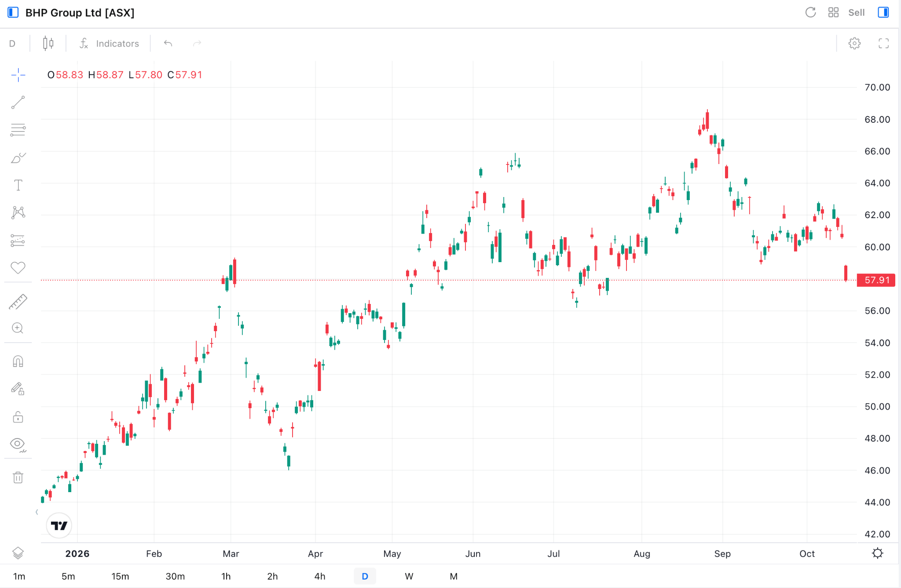
Task: Open the XABCD pattern tool
Action: [18, 213]
